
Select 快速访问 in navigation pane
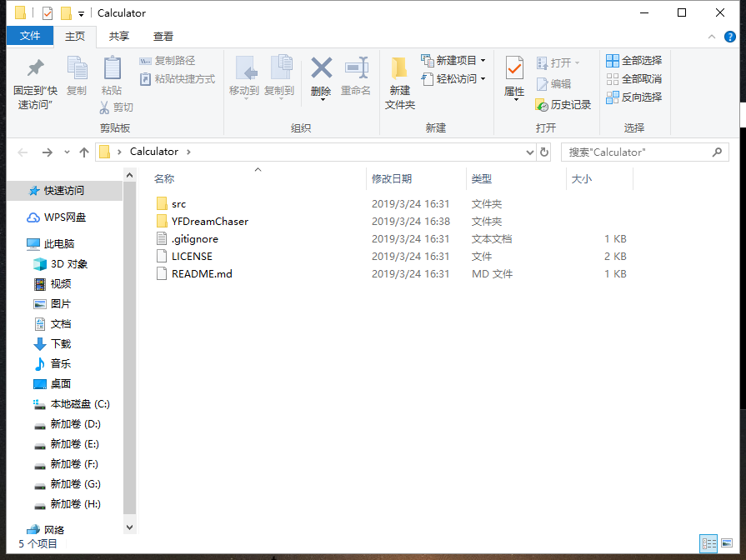pyautogui.click(x=64, y=191)
